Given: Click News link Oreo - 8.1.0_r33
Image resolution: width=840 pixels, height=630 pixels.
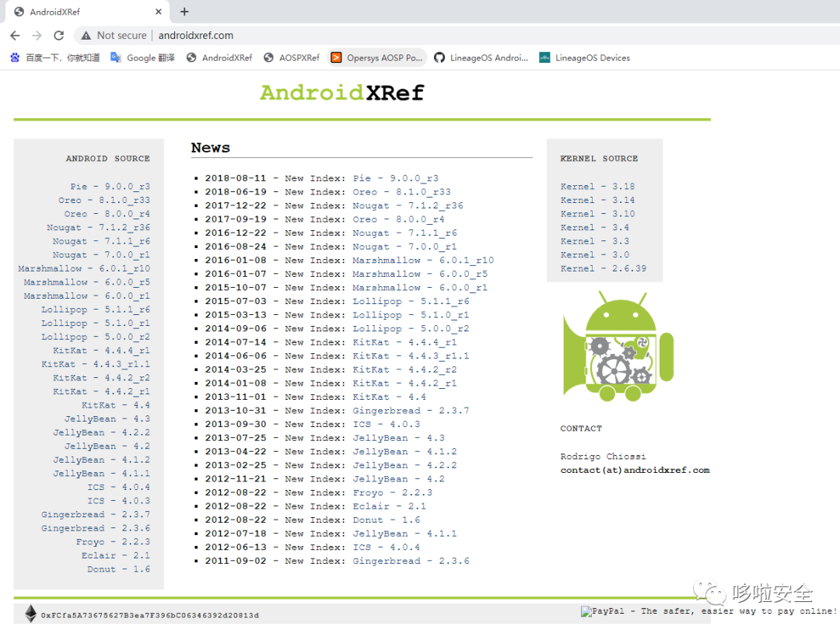Looking at the screenshot, I should (x=402, y=192).
